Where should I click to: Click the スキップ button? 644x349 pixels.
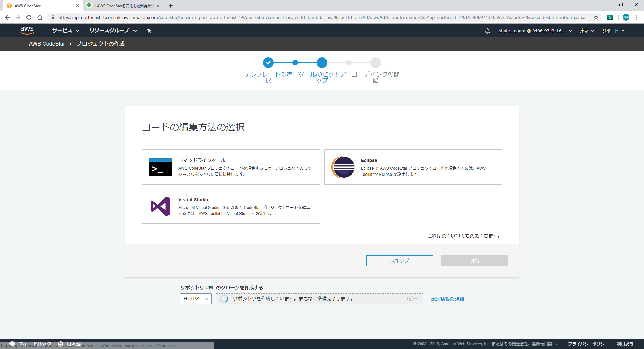pos(399,261)
